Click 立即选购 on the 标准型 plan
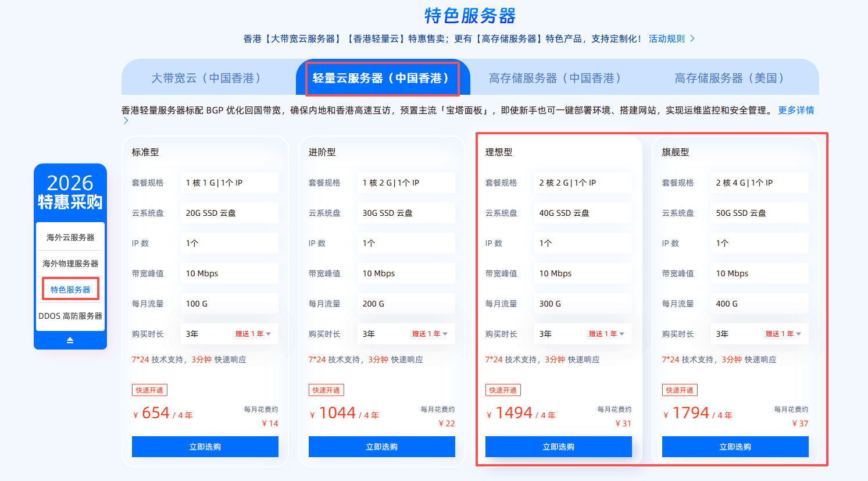868x481 pixels. (205, 446)
